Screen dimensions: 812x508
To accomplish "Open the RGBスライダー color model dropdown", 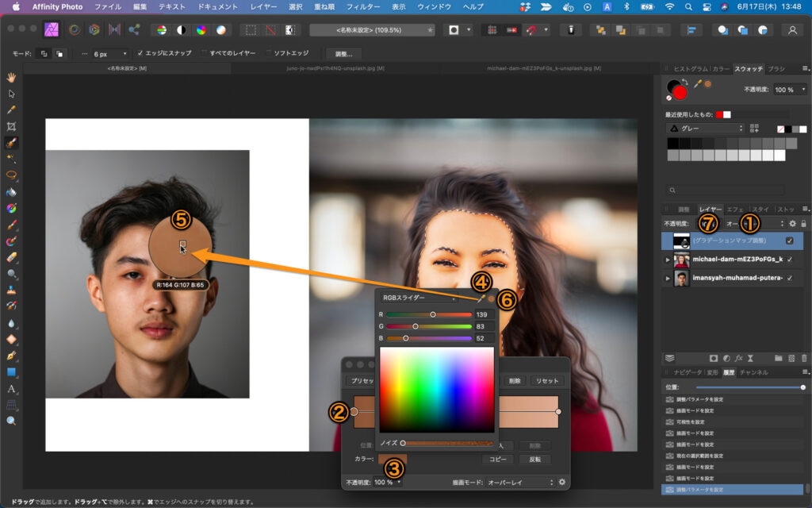I will 419,298.
